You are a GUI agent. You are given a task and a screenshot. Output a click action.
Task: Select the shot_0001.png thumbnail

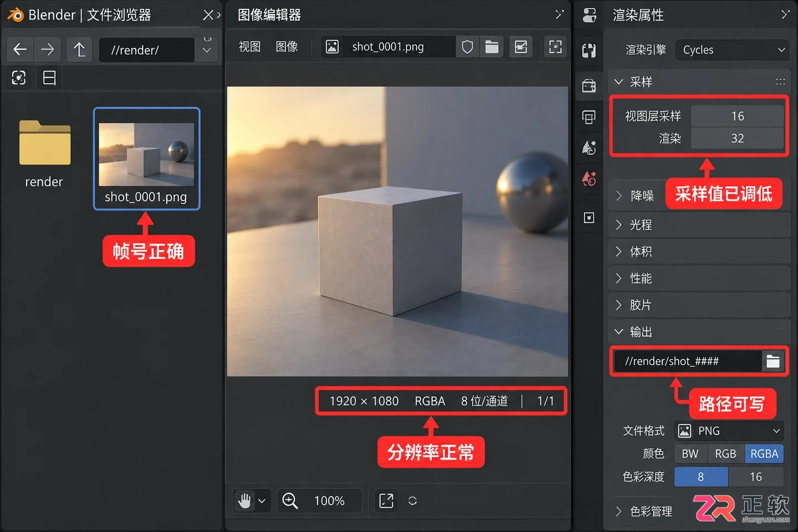pyautogui.click(x=146, y=159)
